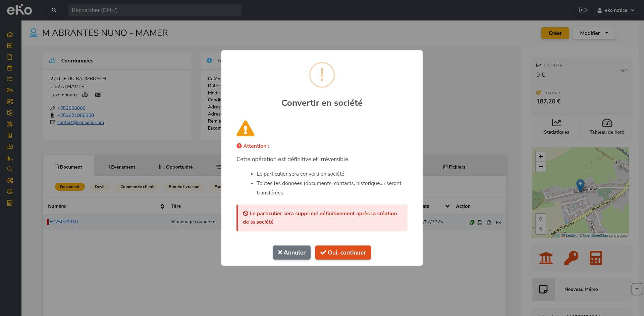Download the PDF of invoice FC25070010
This screenshot has width=644, height=316.
pos(489,222)
